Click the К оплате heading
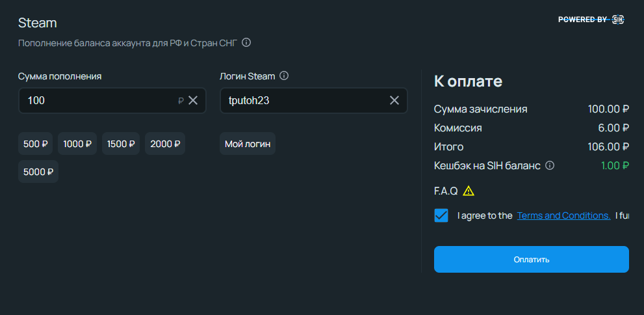Viewport: 644px width, 315px height. pyautogui.click(x=468, y=81)
